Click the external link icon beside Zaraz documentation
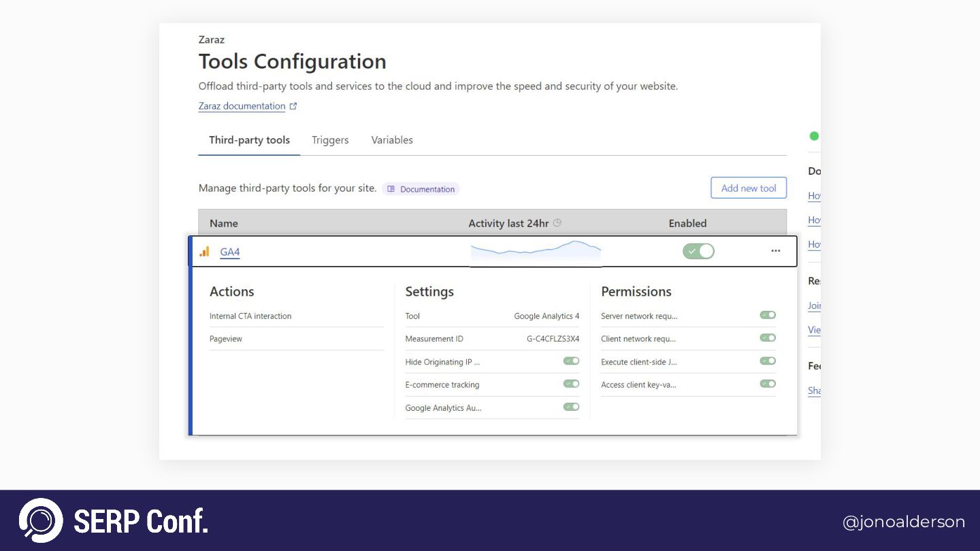Viewport: 980px width, 551px height. (x=293, y=106)
